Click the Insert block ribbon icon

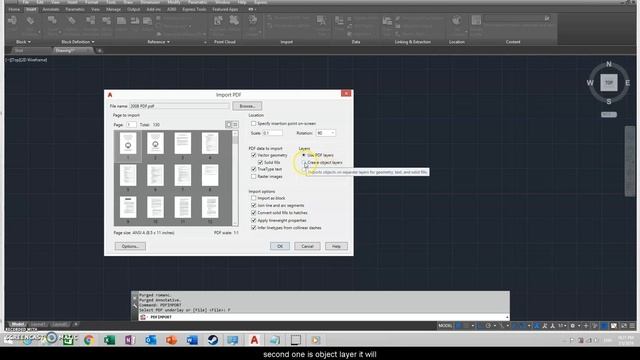tap(13, 20)
